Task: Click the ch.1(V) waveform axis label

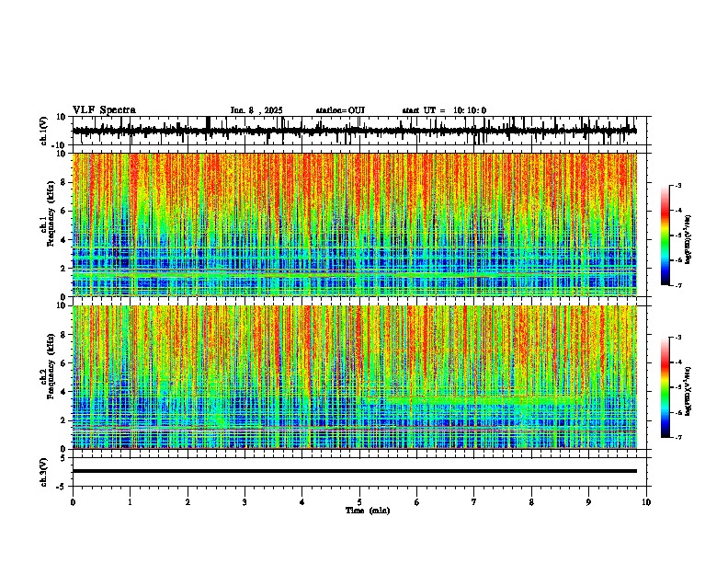Action: pos(44,131)
